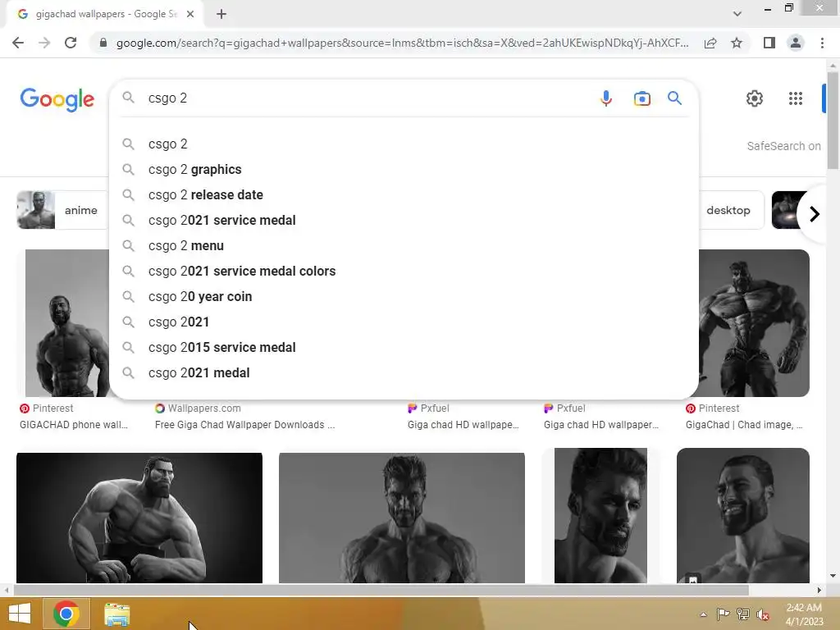Click the address bar URL
This screenshot has height=630, width=840.
(x=402, y=43)
